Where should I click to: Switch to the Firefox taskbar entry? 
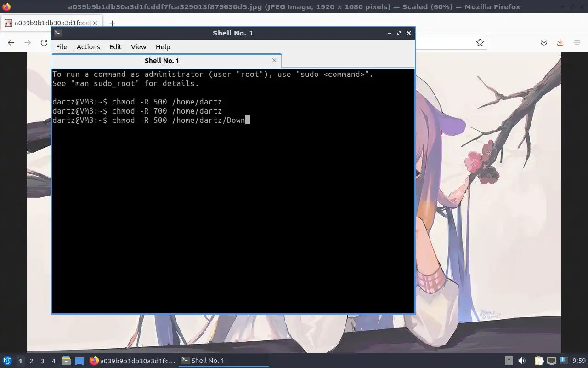[132, 361]
